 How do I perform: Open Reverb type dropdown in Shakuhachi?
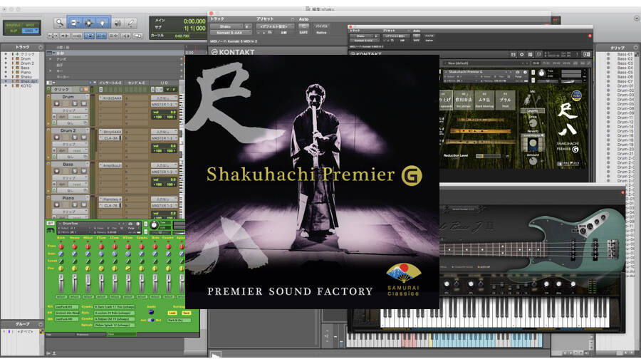pos(533,135)
